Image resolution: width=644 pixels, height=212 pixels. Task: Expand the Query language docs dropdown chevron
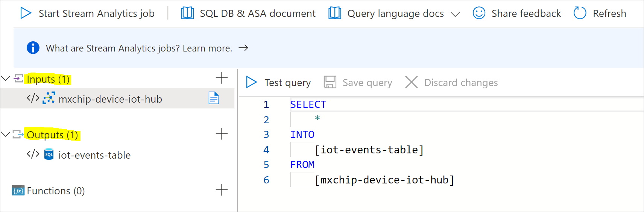click(x=455, y=15)
